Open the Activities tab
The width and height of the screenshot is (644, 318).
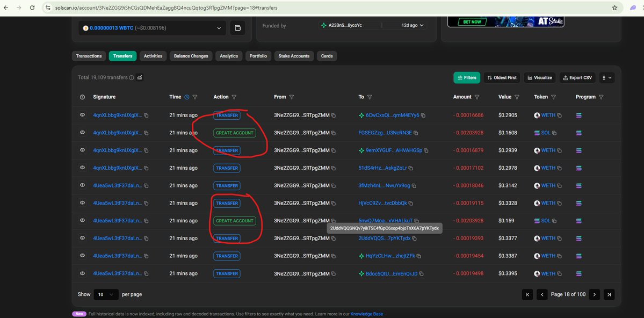tap(153, 56)
